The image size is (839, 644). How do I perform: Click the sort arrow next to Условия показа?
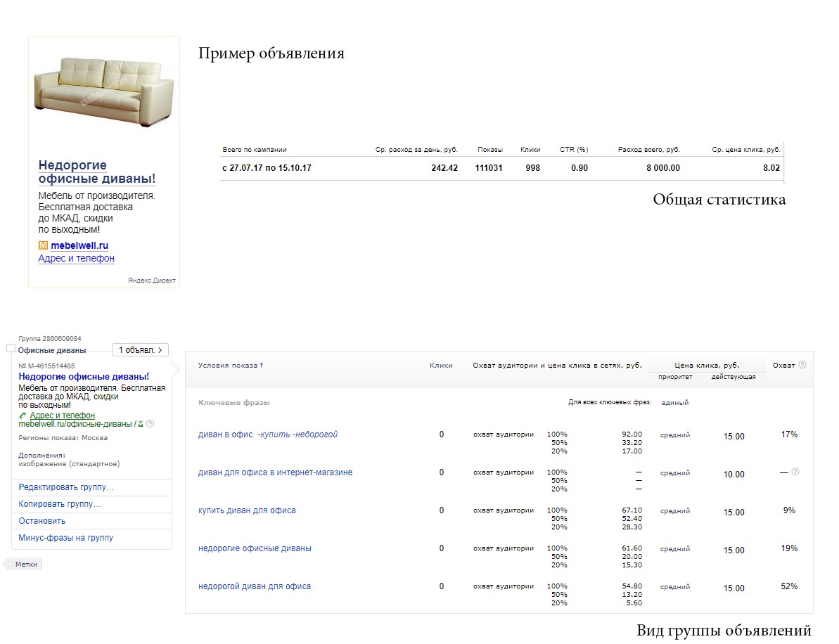pyautogui.click(x=261, y=366)
